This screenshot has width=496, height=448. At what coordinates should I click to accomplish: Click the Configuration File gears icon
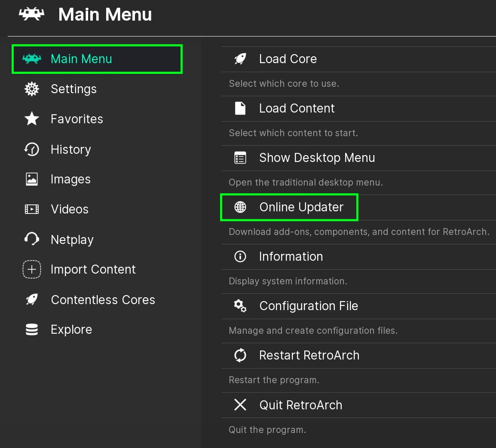tap(240, 306)
